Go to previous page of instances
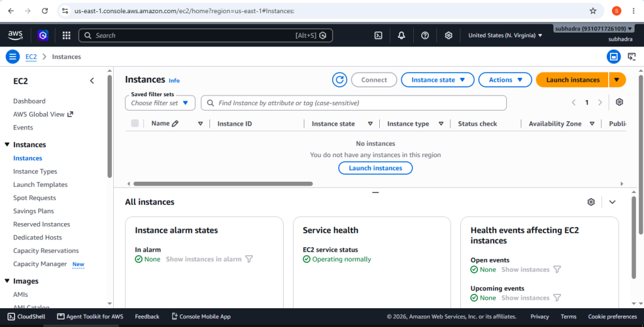Image resolution: width=644 pixels, height=327 pixels. tap(574, 103)
